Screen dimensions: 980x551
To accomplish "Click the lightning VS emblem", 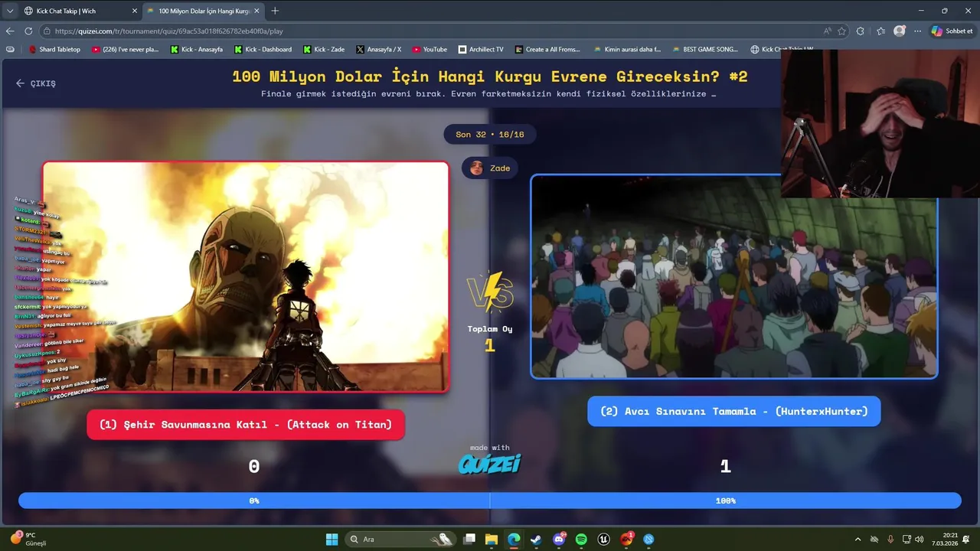I will coord(490,292).
